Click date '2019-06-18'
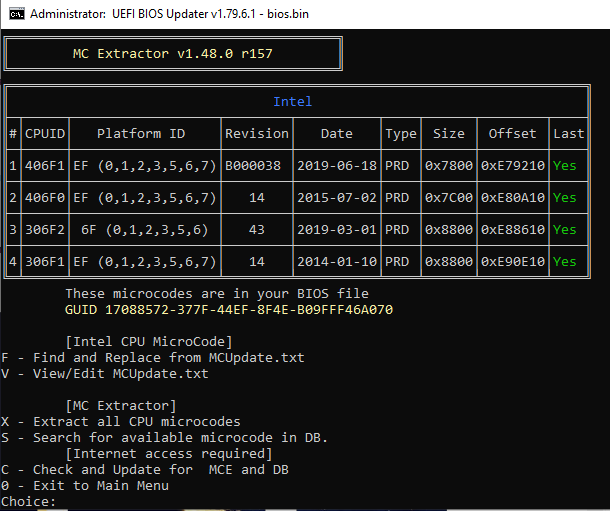 [x=337, y=166]
